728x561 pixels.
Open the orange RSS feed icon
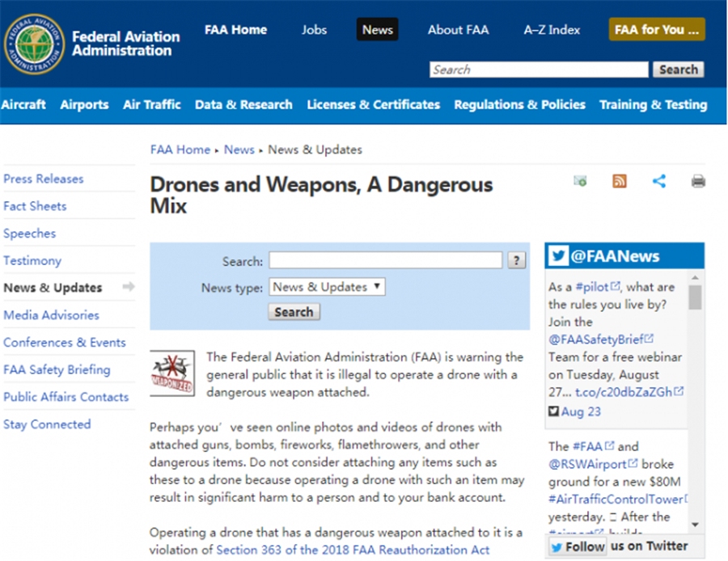coord(620,181)
